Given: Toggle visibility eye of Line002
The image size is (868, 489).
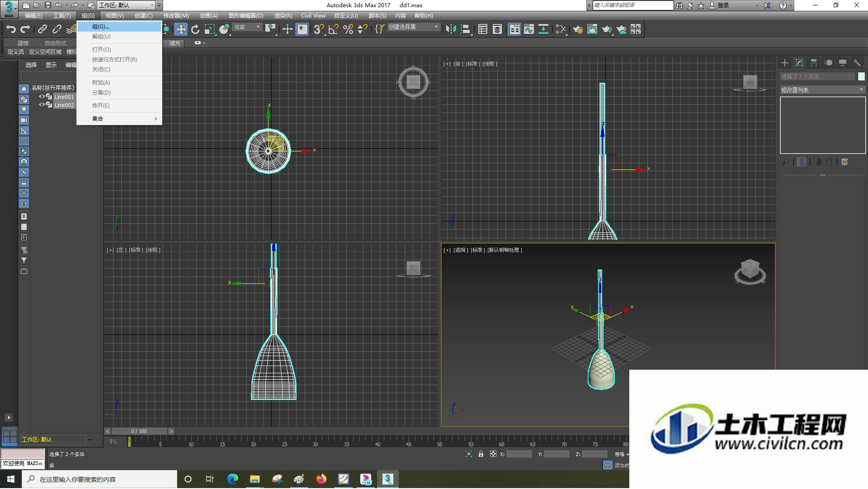Looking at the screenshot, I should tap(42, 104).
